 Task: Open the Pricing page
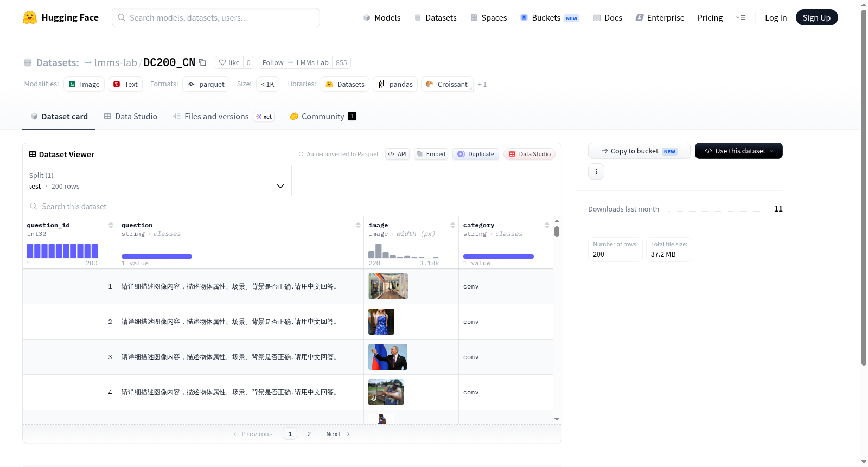coord(710,18)
